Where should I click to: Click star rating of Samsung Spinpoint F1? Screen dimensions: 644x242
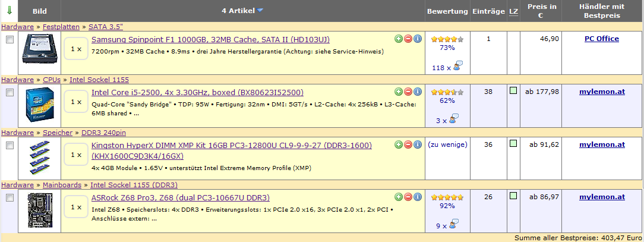tap(447, 39)
